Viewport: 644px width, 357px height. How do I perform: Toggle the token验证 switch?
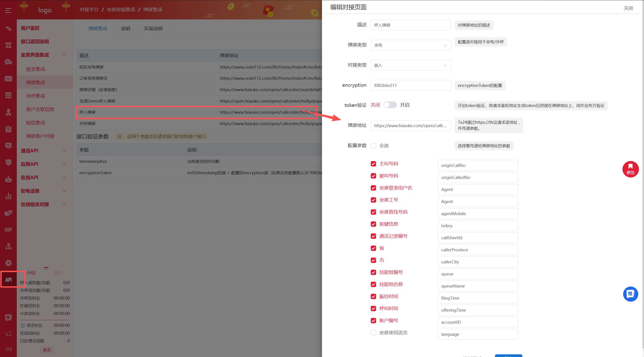coord(390,105)
